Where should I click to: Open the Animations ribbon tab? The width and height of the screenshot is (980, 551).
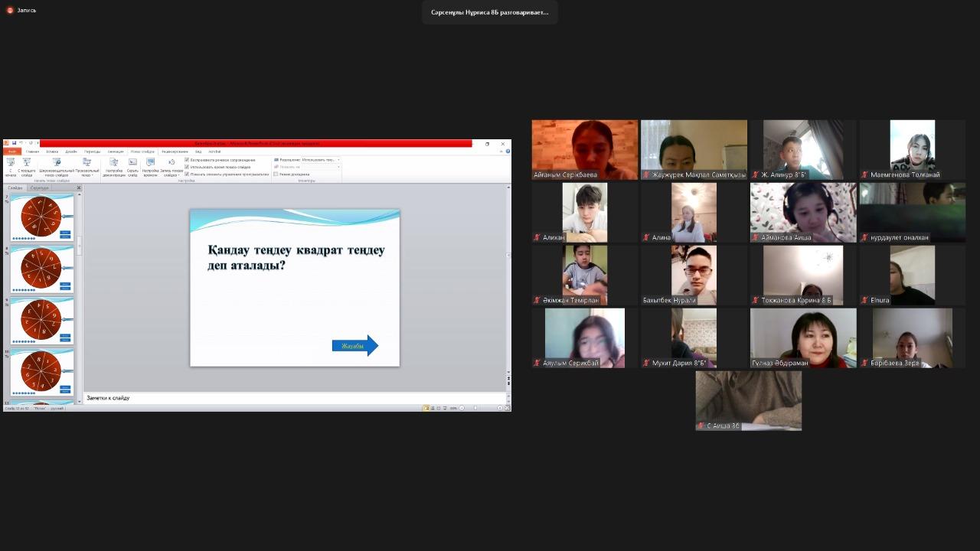pos(116,152)
